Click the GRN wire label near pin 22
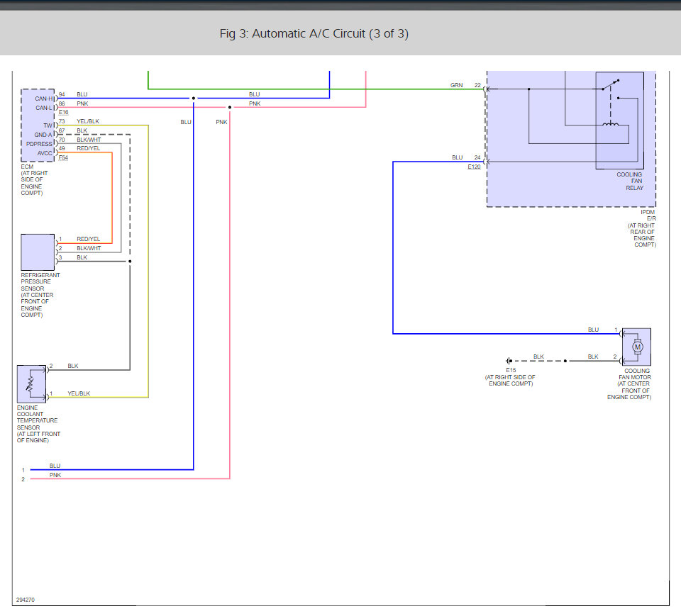Image resolution: width=681 pixels, height=616 pixels. pyautogui.click(x=457, y=85)
